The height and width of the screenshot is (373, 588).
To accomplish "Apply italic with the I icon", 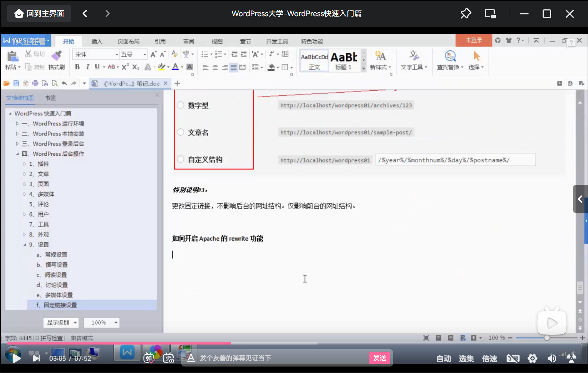I will click(87, 67).
